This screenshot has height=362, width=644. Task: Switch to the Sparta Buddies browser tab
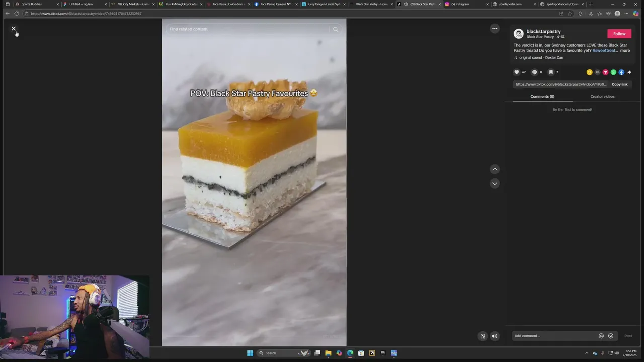coord(36,4)
